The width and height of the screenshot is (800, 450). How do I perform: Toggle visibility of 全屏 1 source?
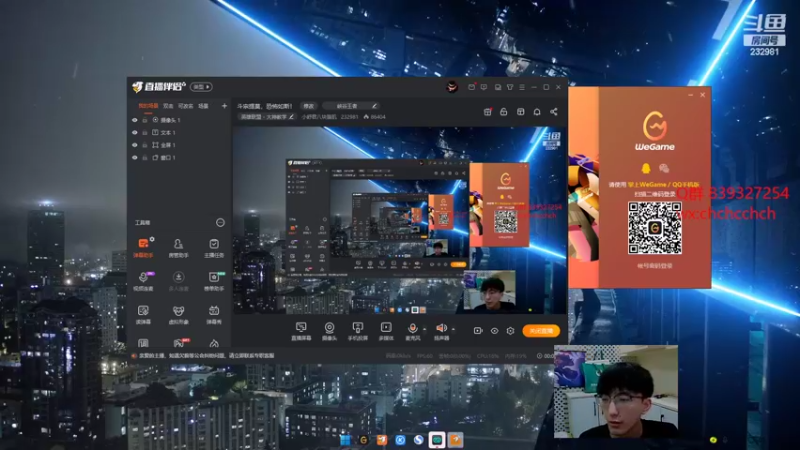(x=135, y=145)
